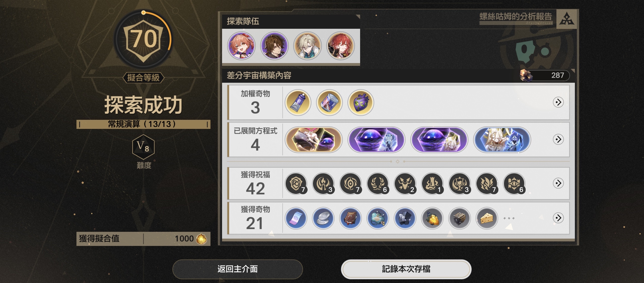The width and height of the screenshot is (644, 283).
Task: Click the blessing path icon showing 1
Action: (x=432, y=183)
